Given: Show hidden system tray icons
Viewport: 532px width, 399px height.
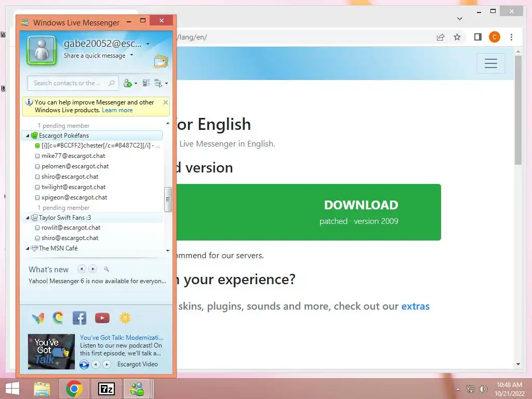Looking at the screenshot, I should point(458,389).
